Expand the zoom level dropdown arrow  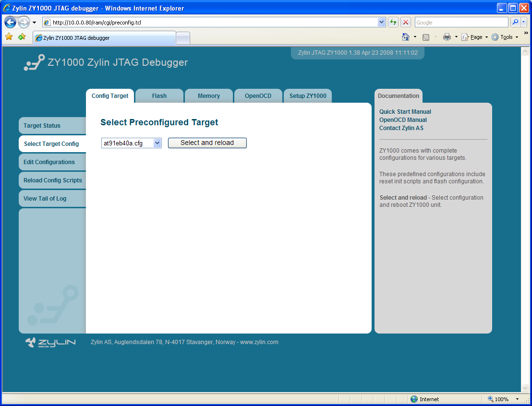[x=517, y=399]
